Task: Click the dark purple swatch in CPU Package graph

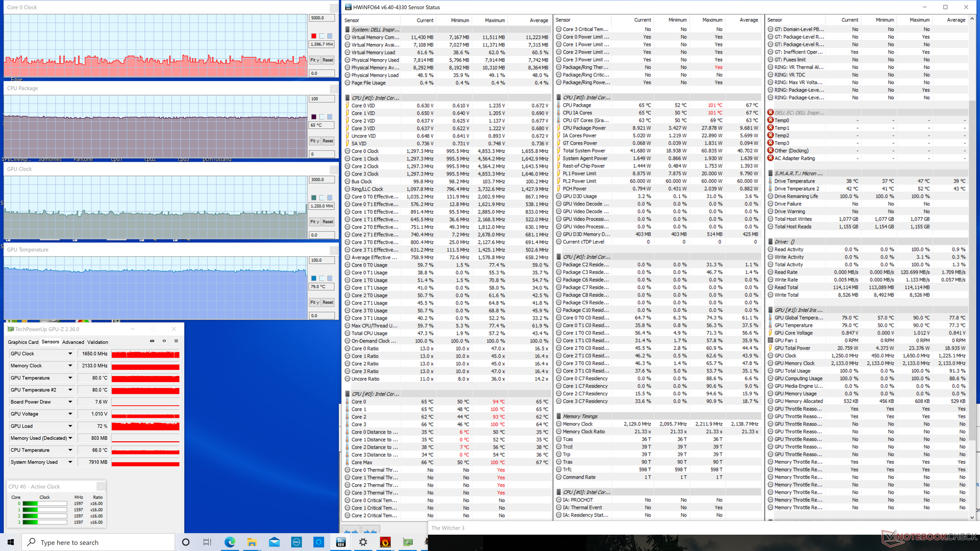Action: (x=314, y=117)
